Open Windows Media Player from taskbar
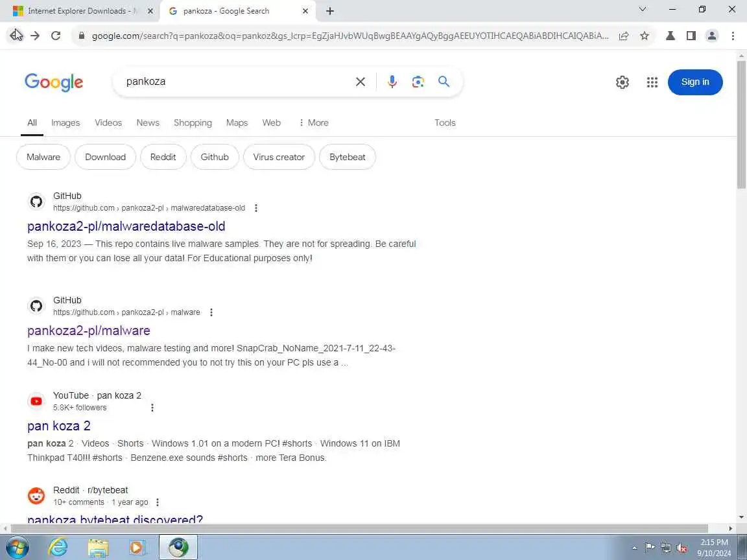This screenshot has width=747, height=560. [137, 548]
